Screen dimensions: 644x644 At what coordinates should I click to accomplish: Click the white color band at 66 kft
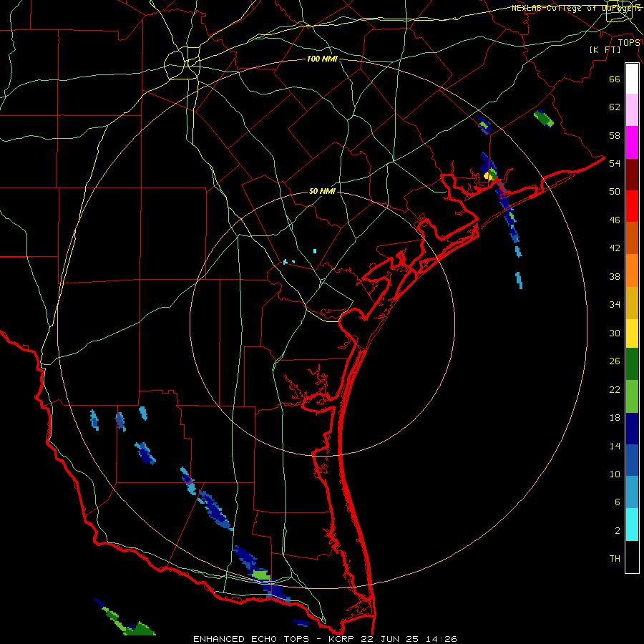[632, 79]
